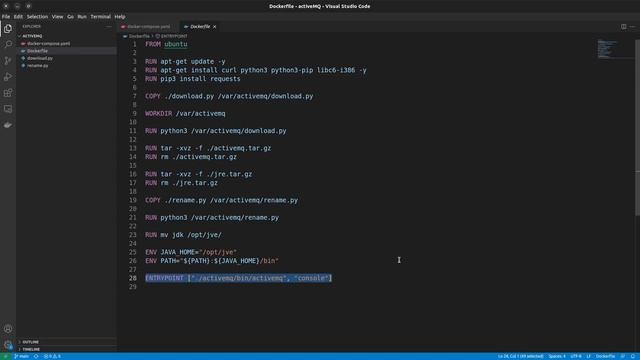The image size is (640, 360).
Task: Click the Dockerfile language mode indicator
Action: coord(605,356)
